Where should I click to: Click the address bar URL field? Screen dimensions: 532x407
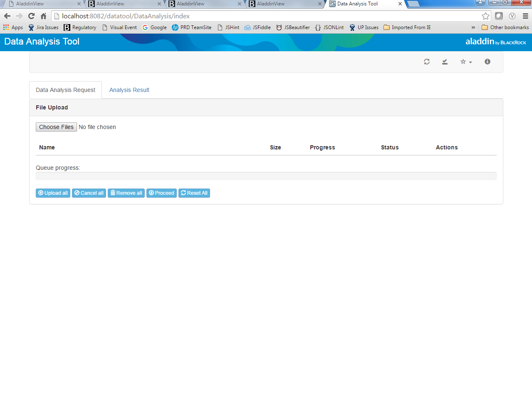coord(266,16)
